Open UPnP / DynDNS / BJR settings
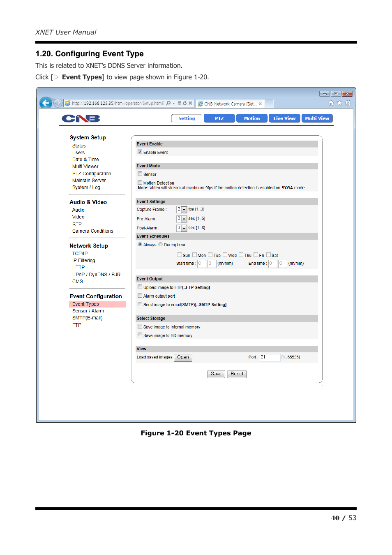Screen dimensions: 392x555 pyautogui.click(x=97, y=275)
